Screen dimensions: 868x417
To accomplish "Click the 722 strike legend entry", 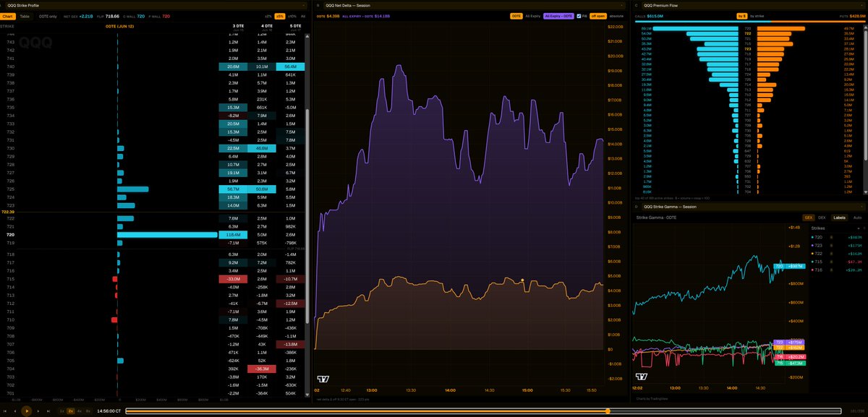I will (837, 254).
